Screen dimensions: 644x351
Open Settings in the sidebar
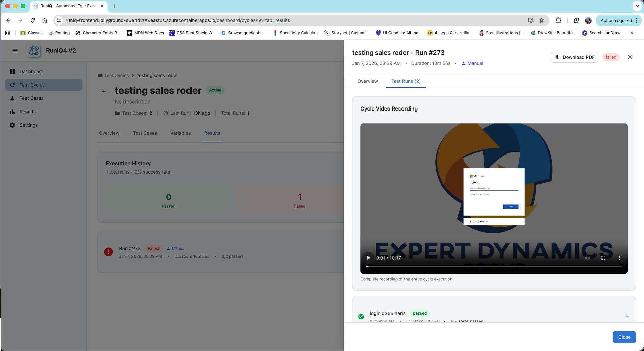pyautogui.click(x=44, y=125)
